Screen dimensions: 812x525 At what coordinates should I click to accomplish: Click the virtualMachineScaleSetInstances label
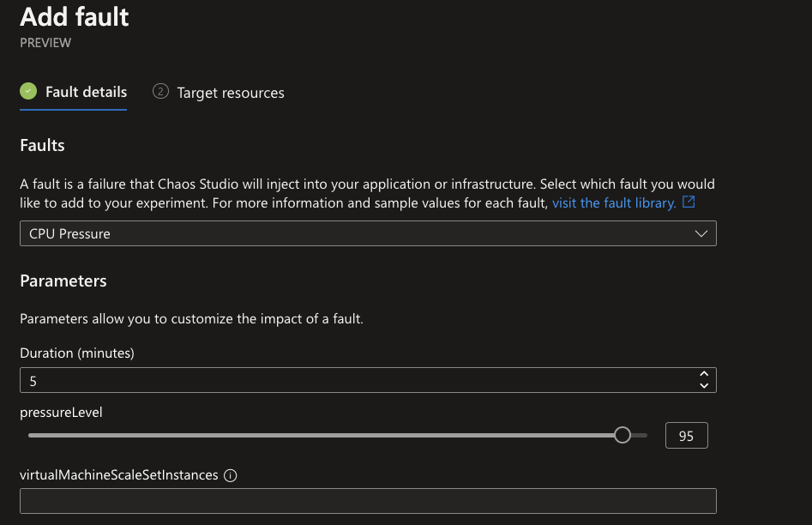(119, 475)
